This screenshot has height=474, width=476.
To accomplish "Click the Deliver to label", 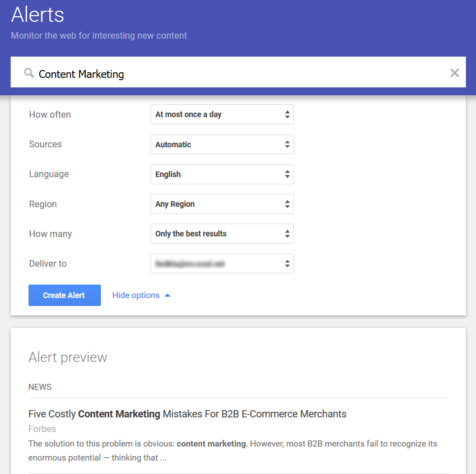I will point(48,263).
